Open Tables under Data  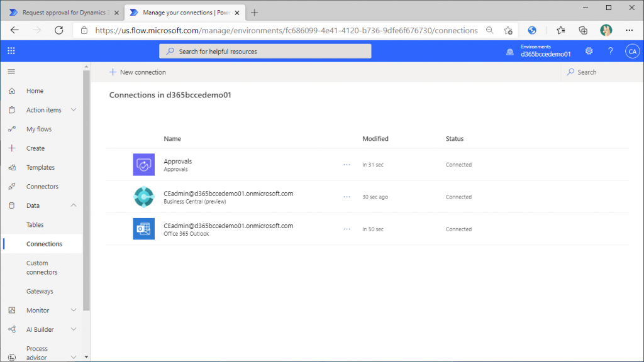tap(35, 225)
